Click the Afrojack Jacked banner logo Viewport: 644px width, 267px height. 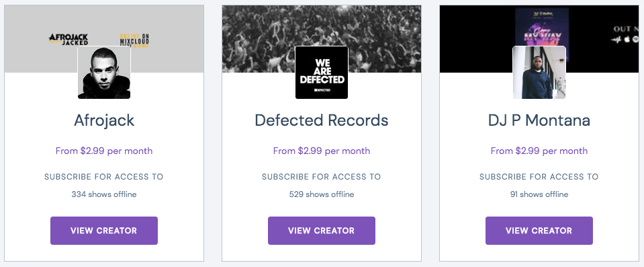pyautogui.click(x=68, y=40)
